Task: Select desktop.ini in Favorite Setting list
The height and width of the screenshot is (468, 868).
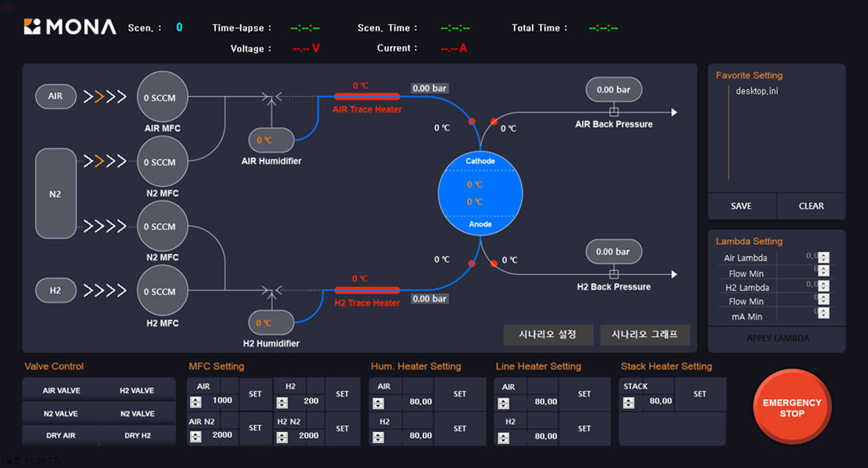Action: (x=757, y=91)
